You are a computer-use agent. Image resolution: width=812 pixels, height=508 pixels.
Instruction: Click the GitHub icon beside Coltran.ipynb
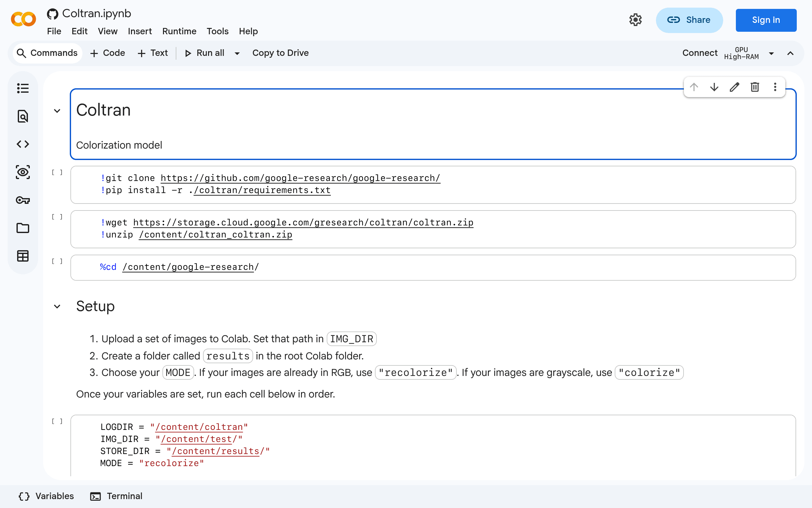pyautogui.click(x=52, y=14)
